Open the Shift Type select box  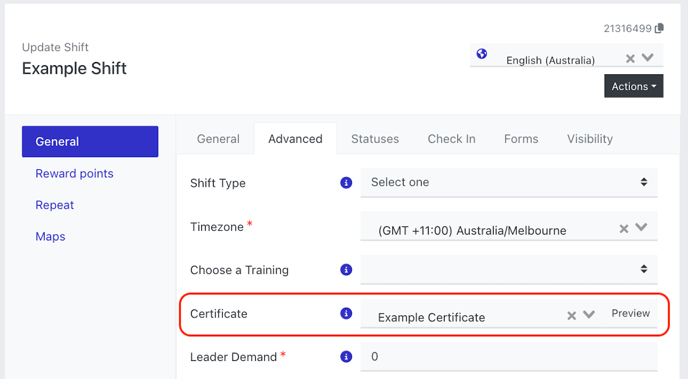(509, 182)
